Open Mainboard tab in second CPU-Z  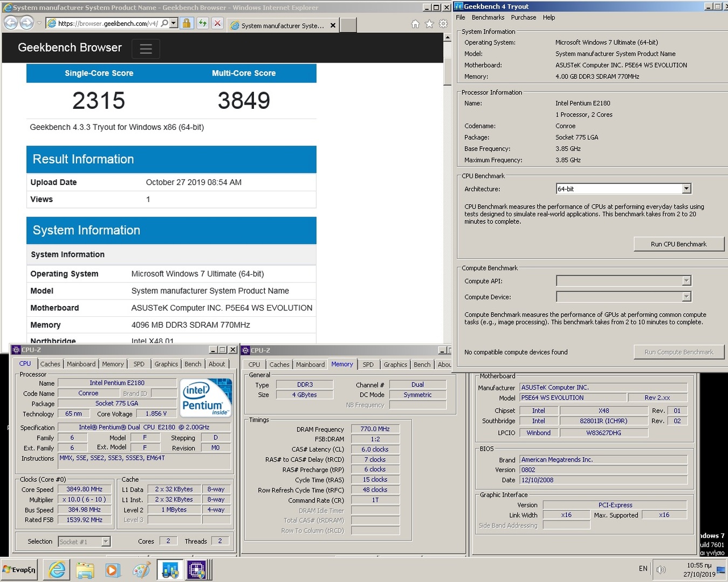pos(310,365)
